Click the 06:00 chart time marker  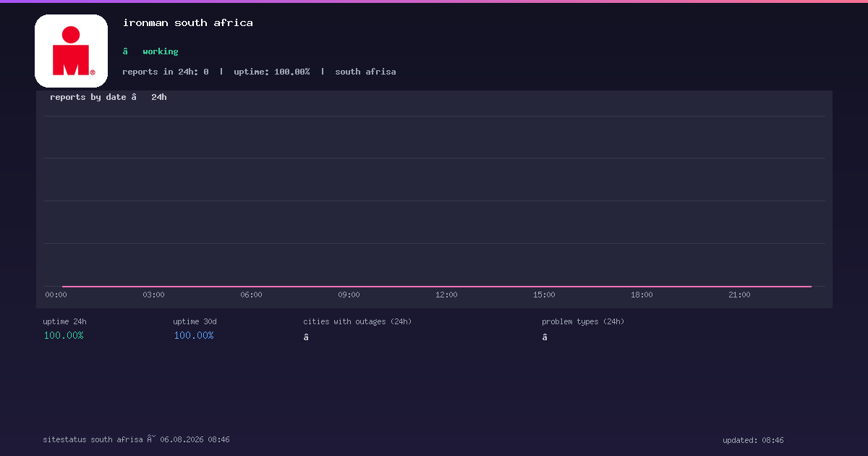251,295
